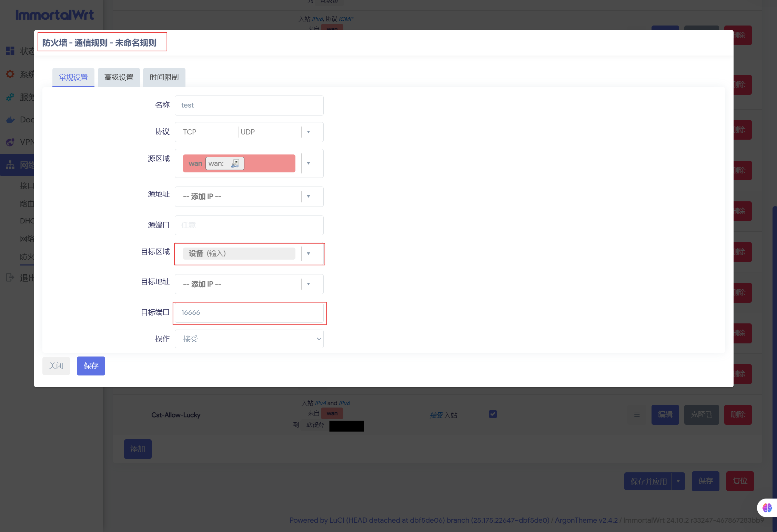Click Edit on the Cst-Allow-Lucky rule

[x=665, y=414]
